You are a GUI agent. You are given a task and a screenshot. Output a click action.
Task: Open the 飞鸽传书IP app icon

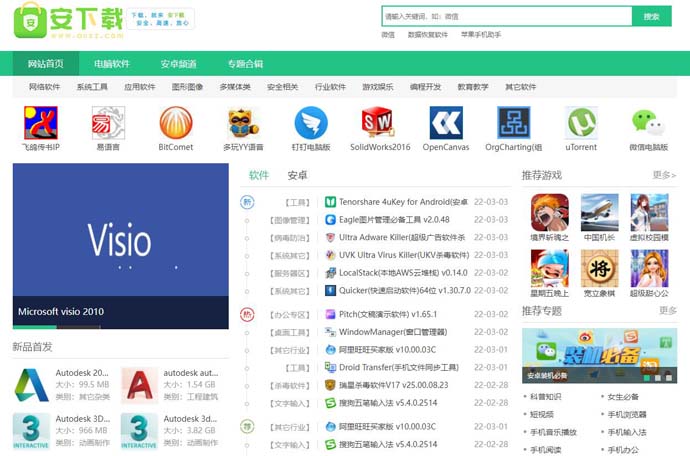(40, 123)
